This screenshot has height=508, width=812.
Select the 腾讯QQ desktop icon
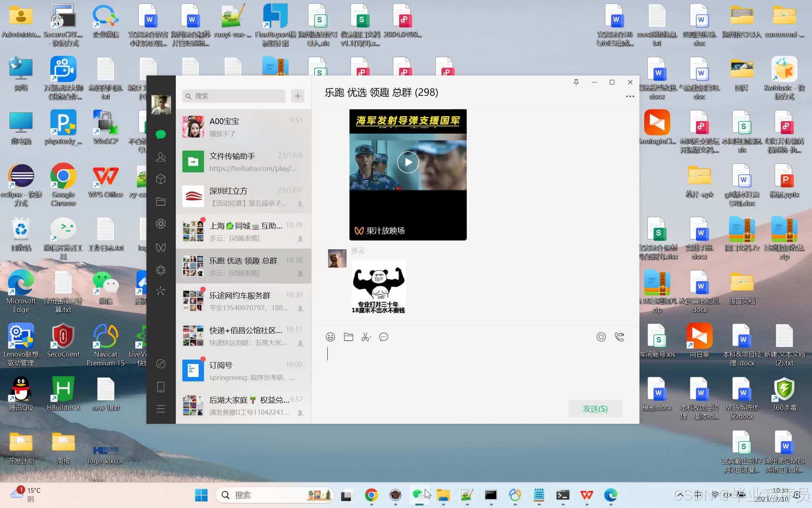pos(21,394)
